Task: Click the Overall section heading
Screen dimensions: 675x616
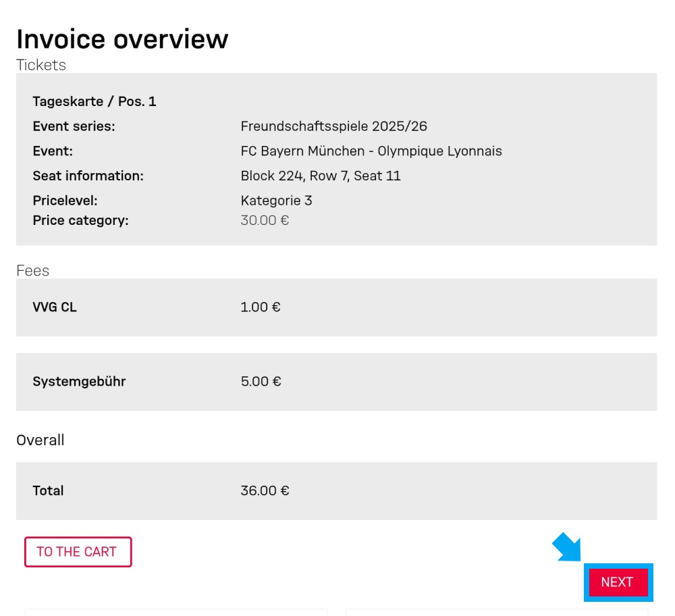Action: pyautogui.click(x=40, y=440)
